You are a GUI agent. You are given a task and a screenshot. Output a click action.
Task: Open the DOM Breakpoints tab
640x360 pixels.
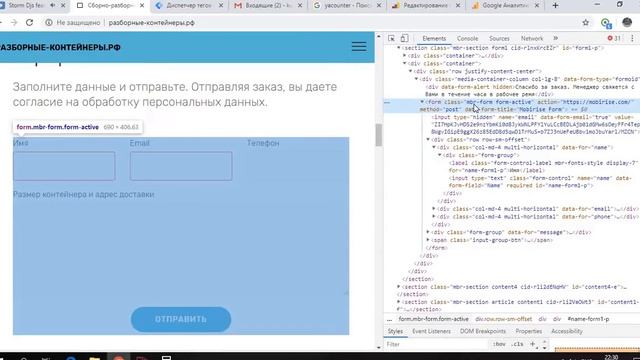(482, 331)
